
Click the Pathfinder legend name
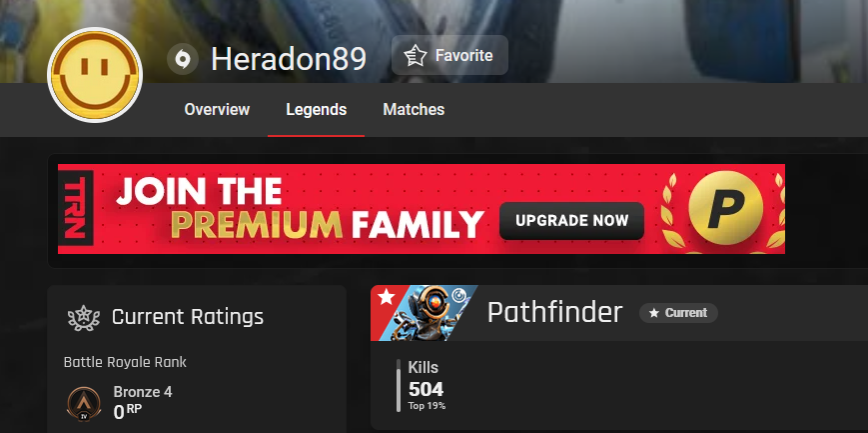click(x=554, y=312)
